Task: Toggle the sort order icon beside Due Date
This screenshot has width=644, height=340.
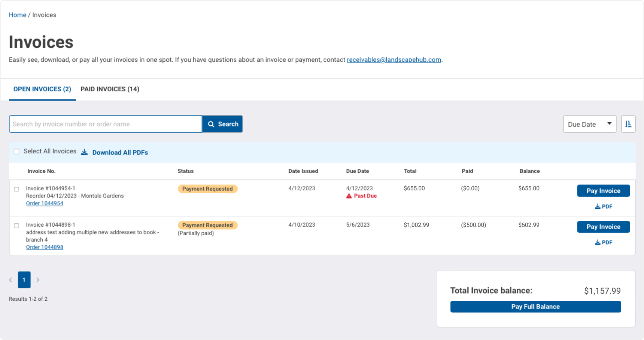Action: pos(628,124)
